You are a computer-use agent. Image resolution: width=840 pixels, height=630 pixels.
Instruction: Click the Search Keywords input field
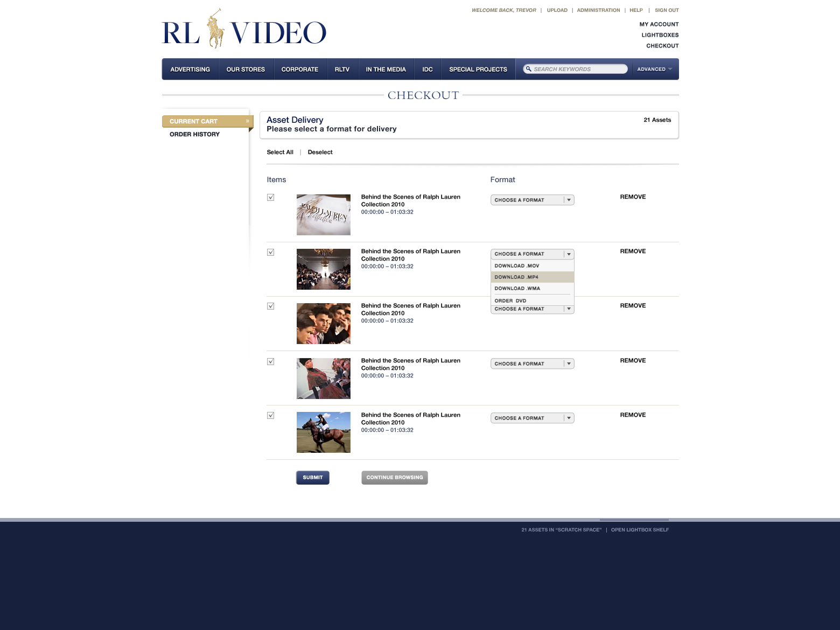click(x=576, y=69)
